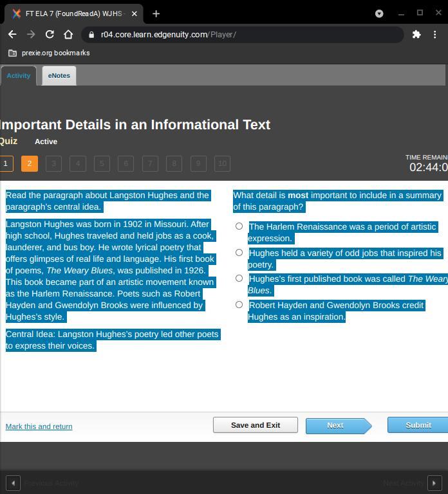Viewport: 448px width, 494px height.
Task: Go to question 1 in the quiz navigator
Action: pos(5,163)
